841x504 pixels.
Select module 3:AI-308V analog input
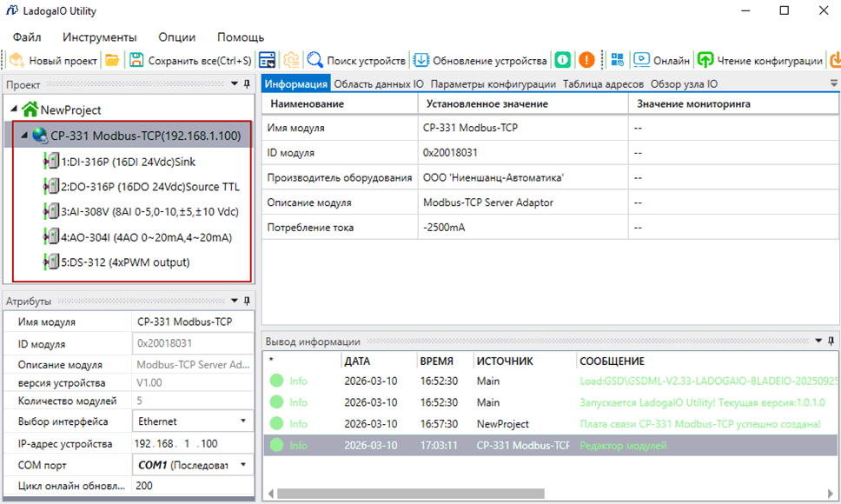tap(149, 211)
